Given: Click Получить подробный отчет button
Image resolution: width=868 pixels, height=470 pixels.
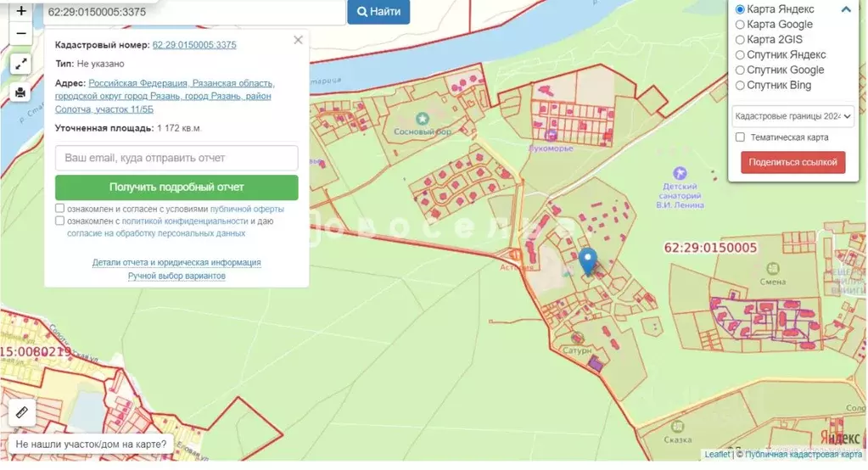Looking at the screenshot, I should [x=176, y=187].
